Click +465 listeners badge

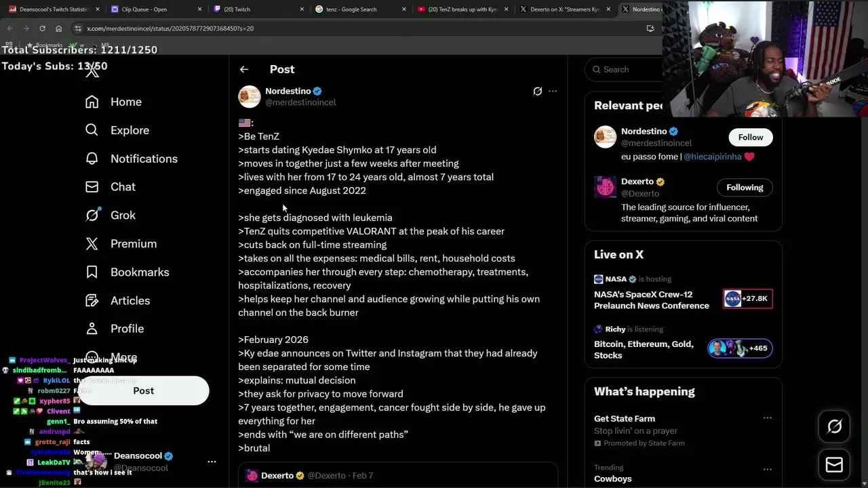tap(740, 348)
